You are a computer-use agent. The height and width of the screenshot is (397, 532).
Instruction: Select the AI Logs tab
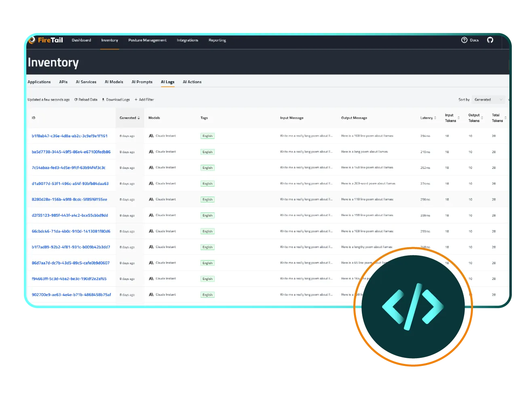coord(168,82)
